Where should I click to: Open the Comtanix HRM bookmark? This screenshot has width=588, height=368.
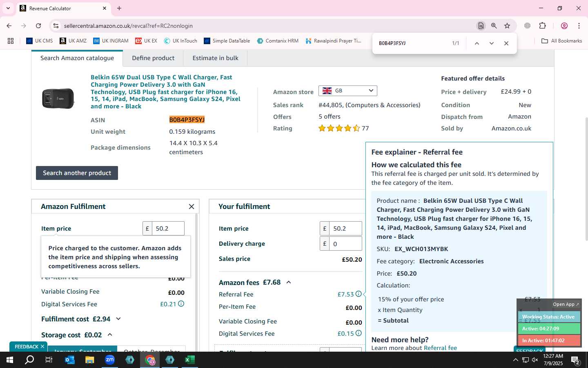[278, 41]
